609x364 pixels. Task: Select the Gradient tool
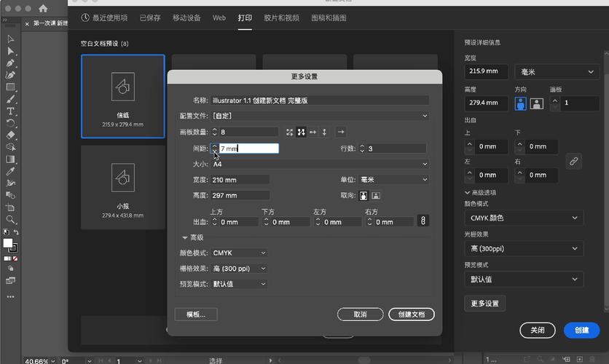click(10, 159)
